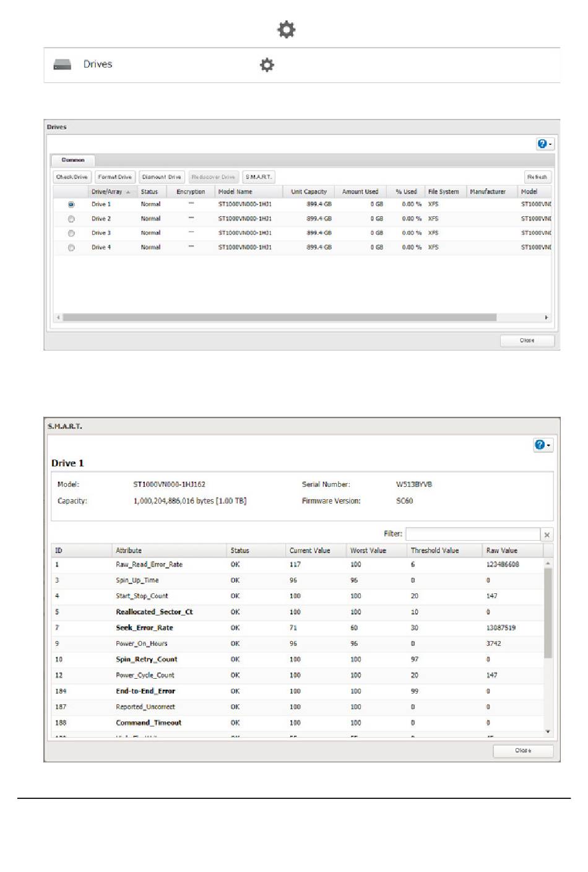The image size is (588, 872).
Task: Click left arrow of Drives horizontal scrollbar
Action: [x=59, y=318]
